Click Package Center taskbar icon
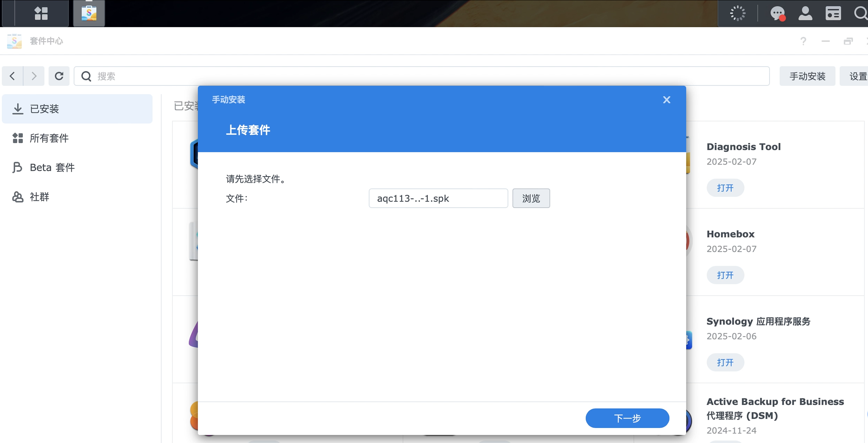The width and height of the screenshot is (868, 443). point(89,14)
